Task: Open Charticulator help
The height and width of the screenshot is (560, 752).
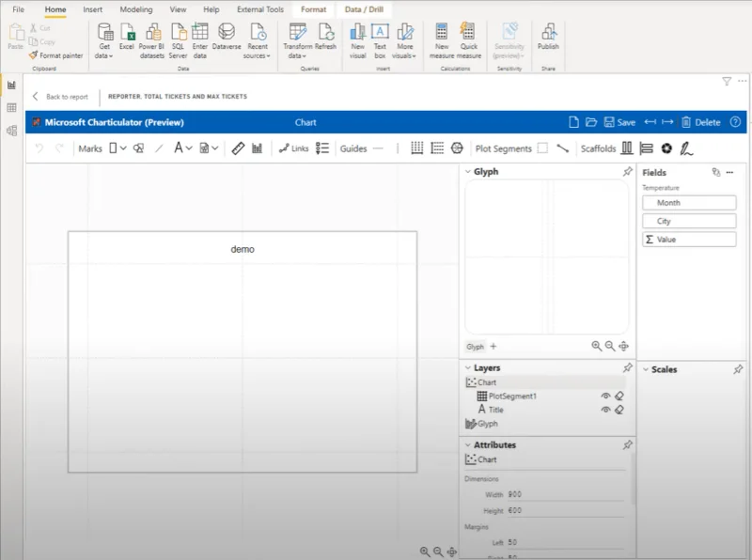Action: pos(735,122)
